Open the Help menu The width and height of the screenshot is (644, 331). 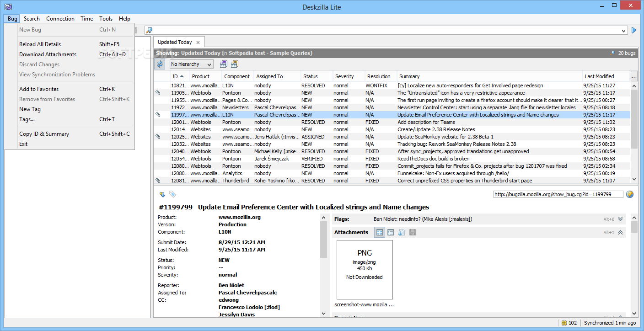click(124, 19)
